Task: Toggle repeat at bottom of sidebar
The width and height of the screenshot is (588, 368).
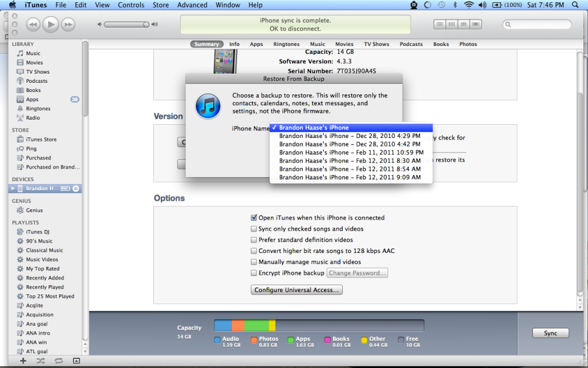Action: coord(59,361)
